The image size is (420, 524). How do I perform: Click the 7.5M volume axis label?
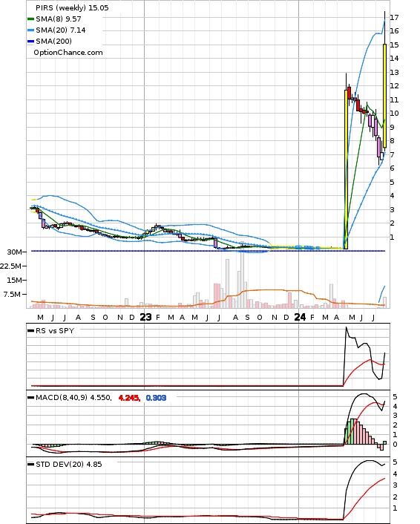[x=12, y=295]
